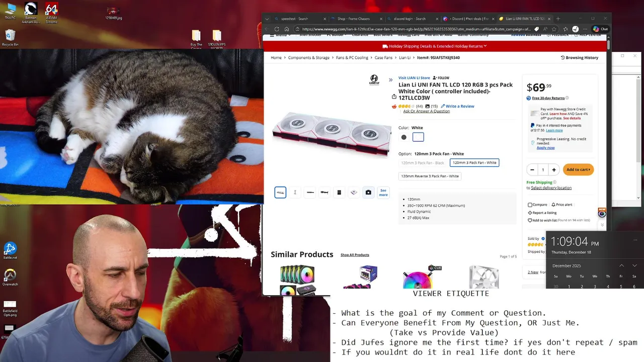Select 1258469.jpg file on desktop
Viewport: 644px width, 362px height.
pos(113,14)
